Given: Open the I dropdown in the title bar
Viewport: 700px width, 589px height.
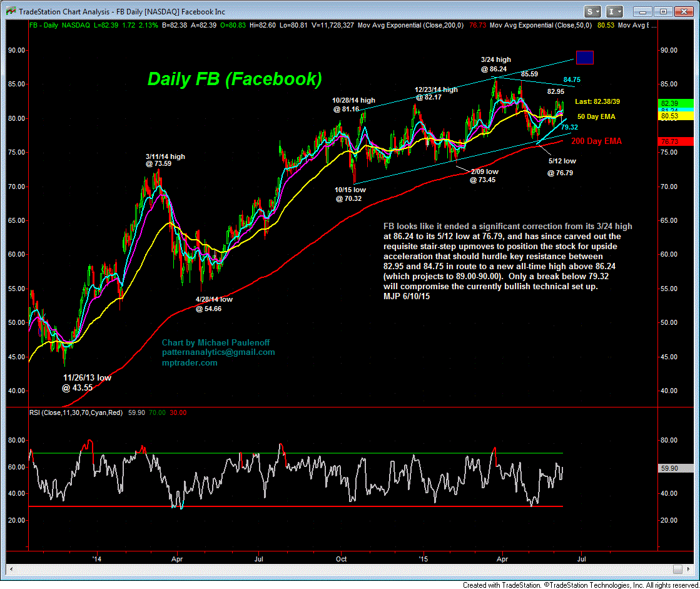Looking at the screenshot, I should click(614, 12).
